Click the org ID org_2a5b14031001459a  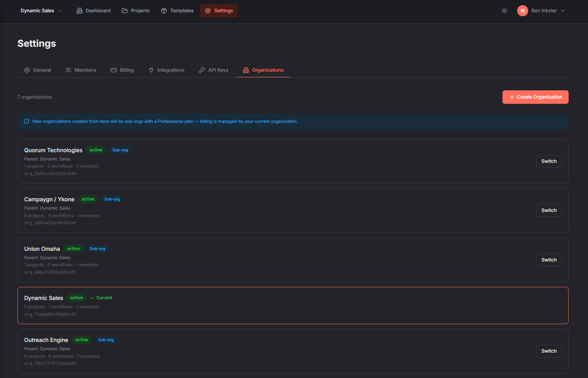pos(50,174)
